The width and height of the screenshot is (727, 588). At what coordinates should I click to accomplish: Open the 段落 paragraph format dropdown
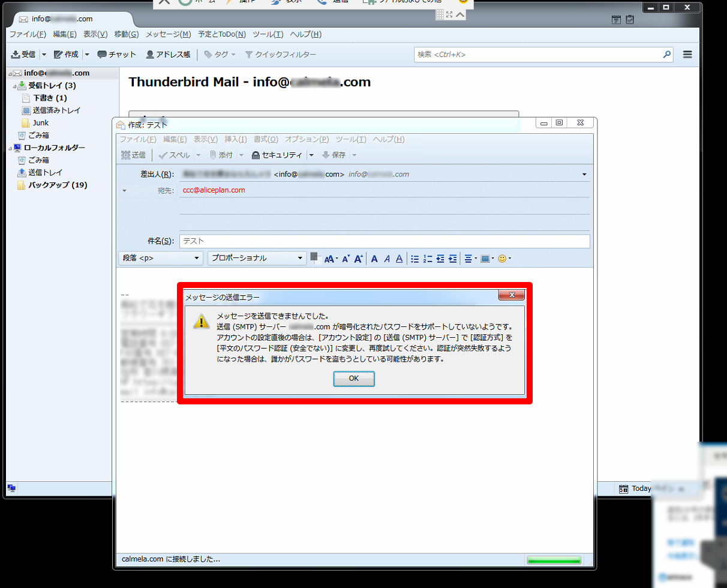click(161, 258)
